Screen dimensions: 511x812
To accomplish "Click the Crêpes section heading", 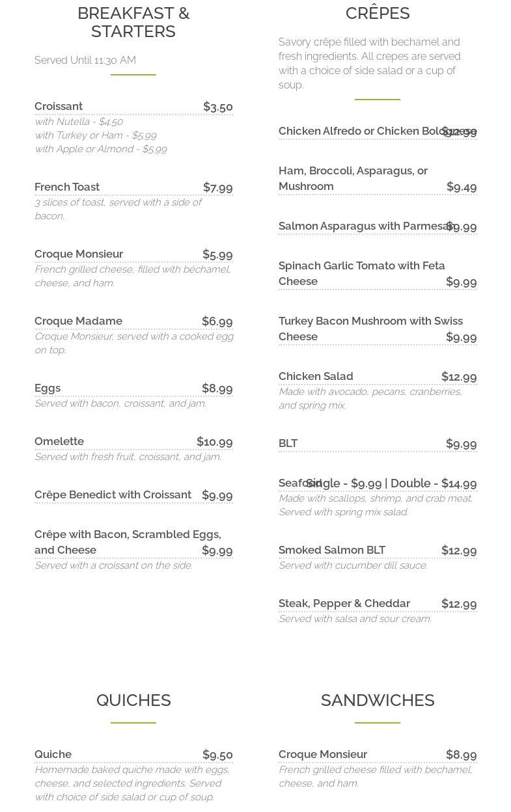I will 377,13.
